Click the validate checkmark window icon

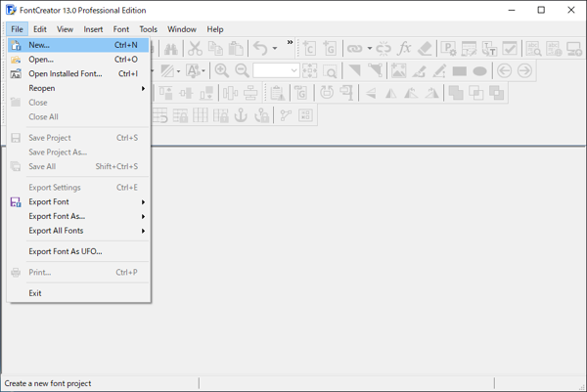pos(510,49)
